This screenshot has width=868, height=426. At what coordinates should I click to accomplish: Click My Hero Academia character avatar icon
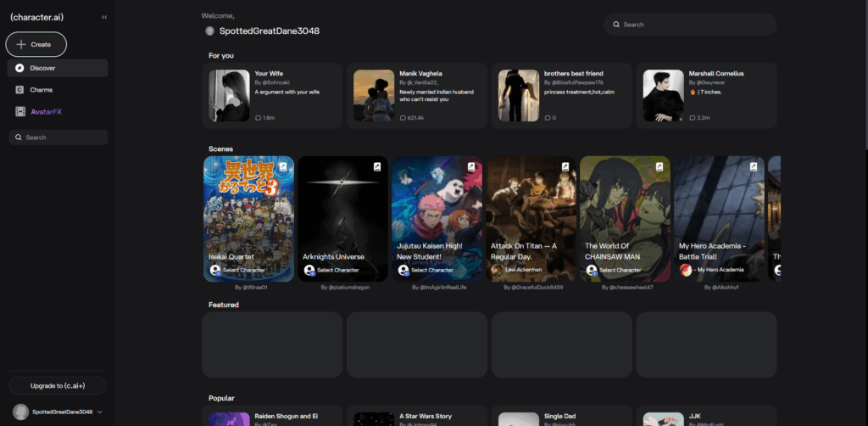[x=685, y=270]
